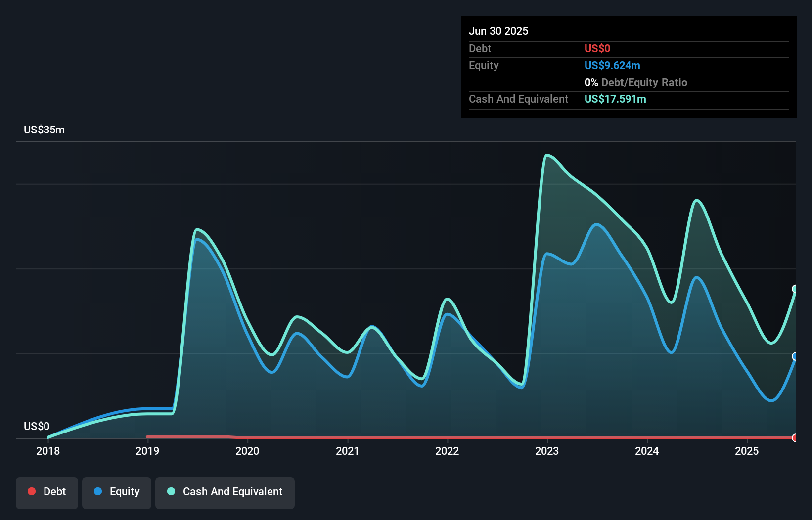Image resolution: width=812 pixels, height=520 pixels.
Task: Select the 2021 axis label
Action: 348,451
